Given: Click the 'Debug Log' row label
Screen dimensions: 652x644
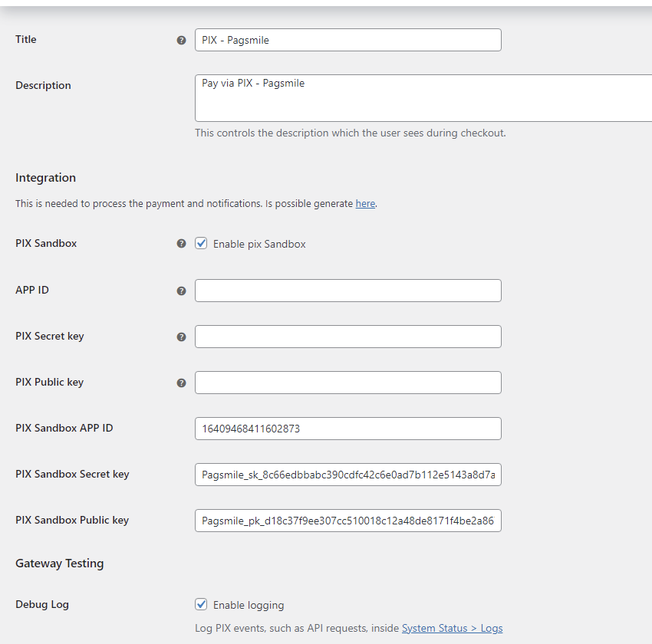Looking at the screenshot, I should pyautogui.click(x=42, y=604).
